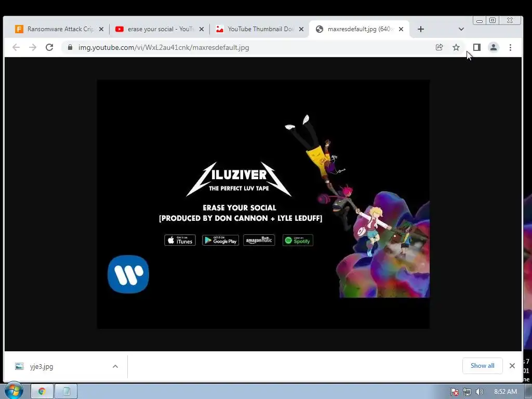
Task: Dismiss the downloads bar
Action: (x=512, y=366)
